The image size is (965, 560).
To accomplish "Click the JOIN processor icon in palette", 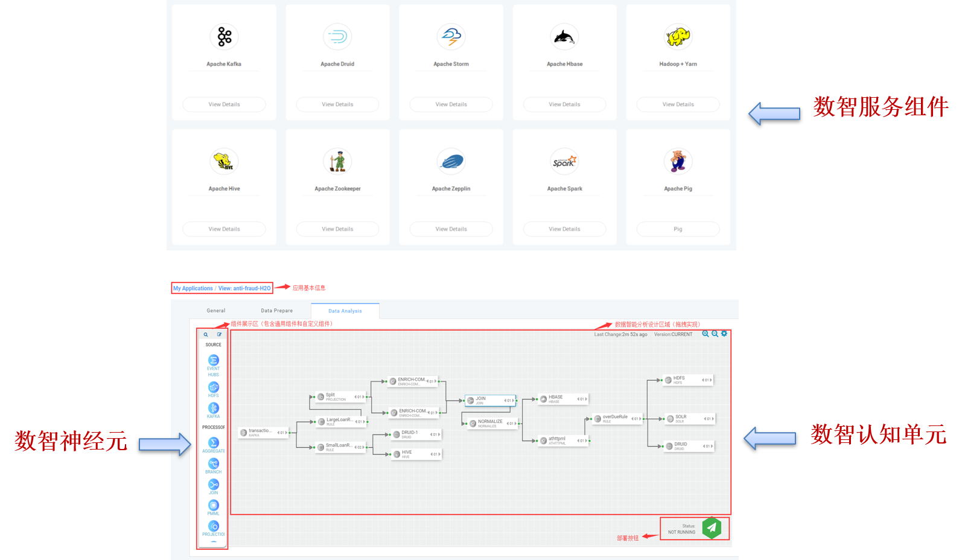I will coord(214,484).
